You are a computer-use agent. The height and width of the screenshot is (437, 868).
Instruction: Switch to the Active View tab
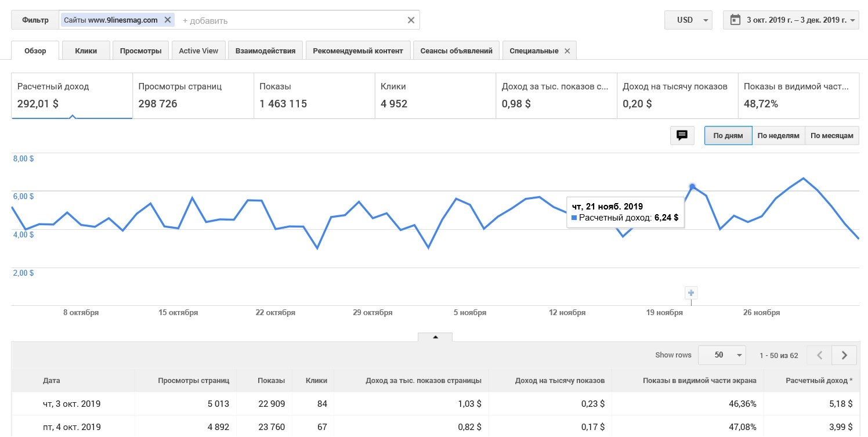click(x=198, y=50)
